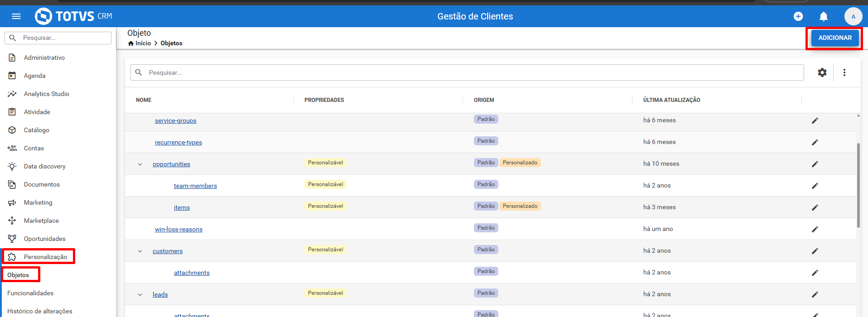Select Histórico de alterações submenu item
The width and height of the screenshot is (868, 317).
pyautogui.click(x=40, y=311)
